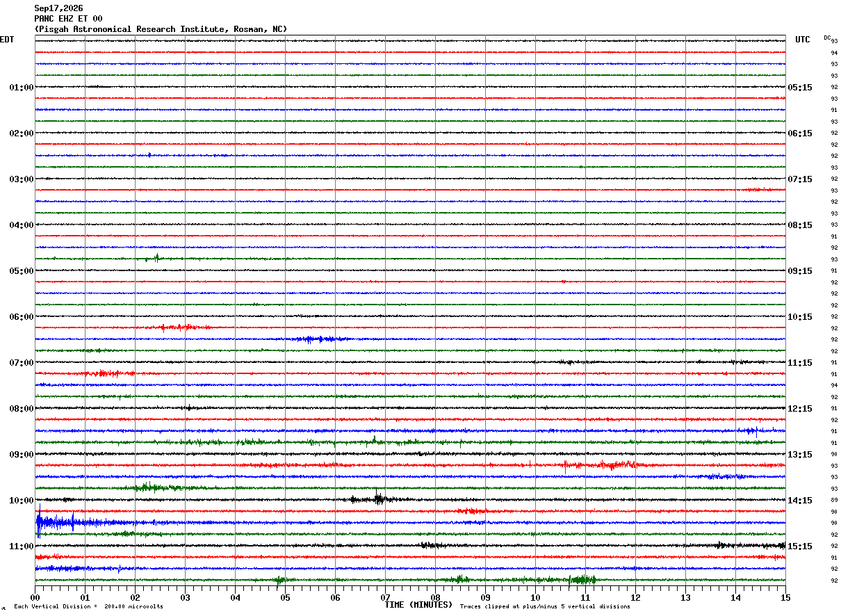This screenshot has width=841, height=616.
Task: Click the Sep17,2026 date header
Action: pyautogui.click(x=58, y=8)
